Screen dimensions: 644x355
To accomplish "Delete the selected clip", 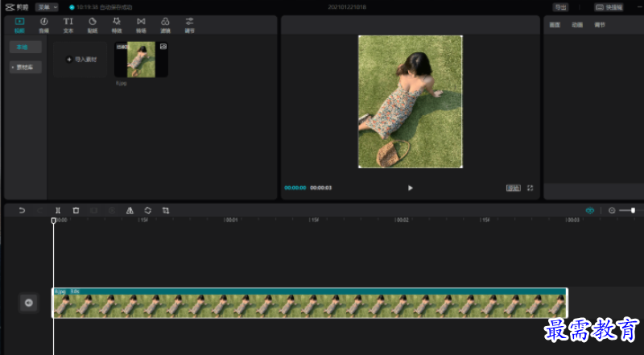I will (x=76, y=210).
